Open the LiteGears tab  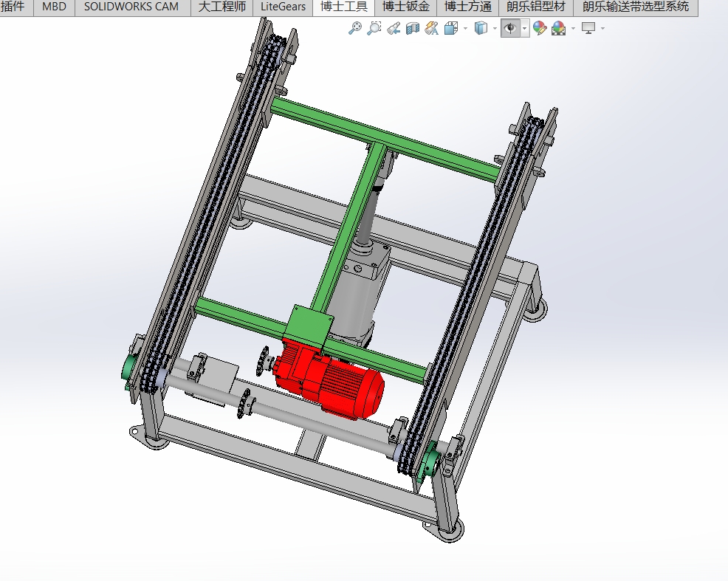coord(283,7)
